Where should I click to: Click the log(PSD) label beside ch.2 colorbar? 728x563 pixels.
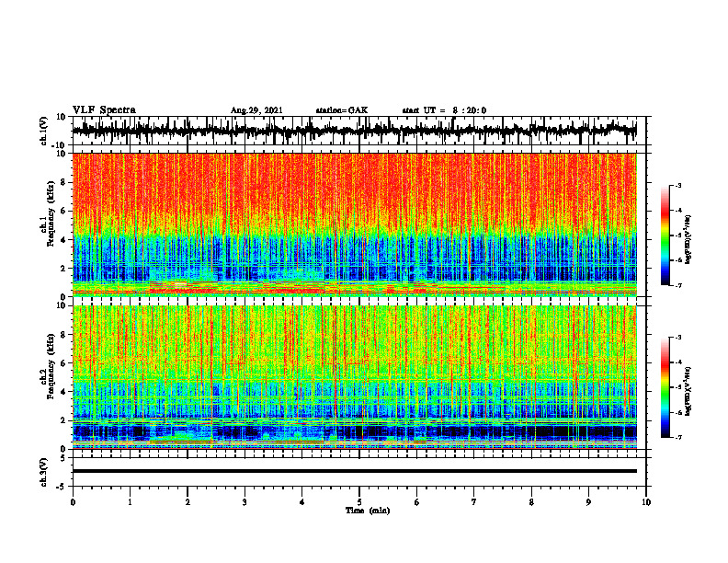[x=688, y=391]
